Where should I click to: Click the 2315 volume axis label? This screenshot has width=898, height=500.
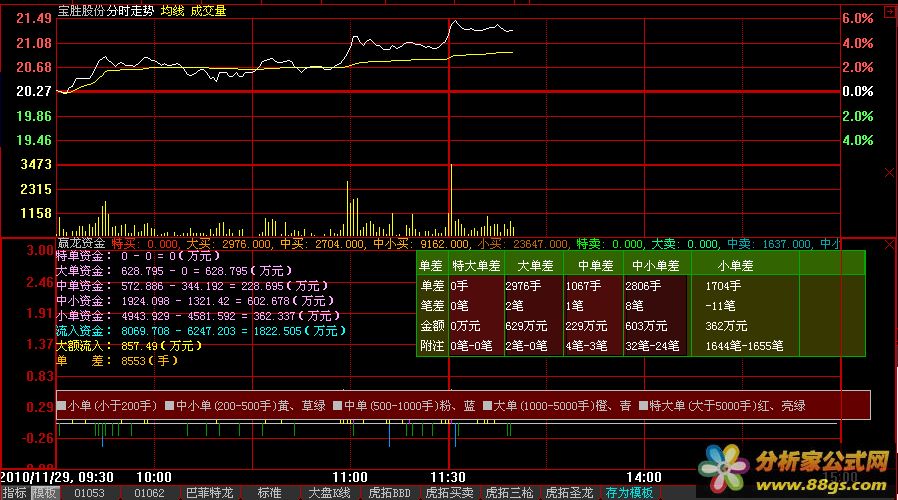click(x=36, y=189)
